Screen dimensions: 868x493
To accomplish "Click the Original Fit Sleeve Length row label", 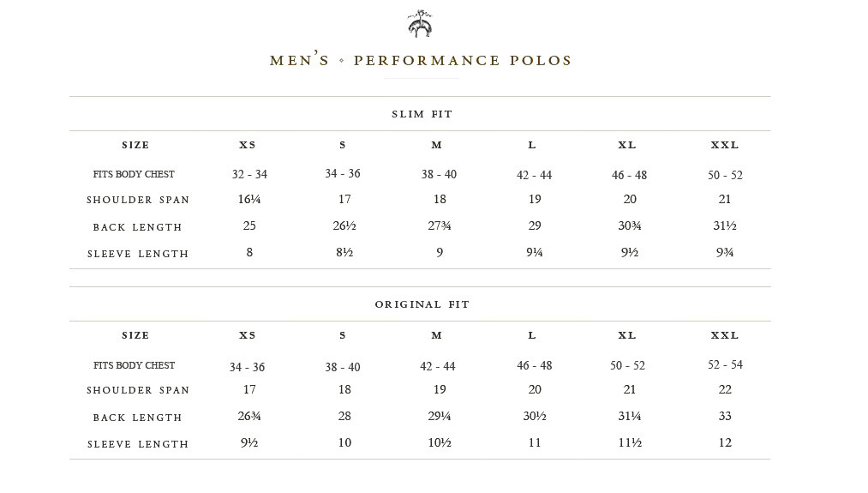I will pos(138,444).
